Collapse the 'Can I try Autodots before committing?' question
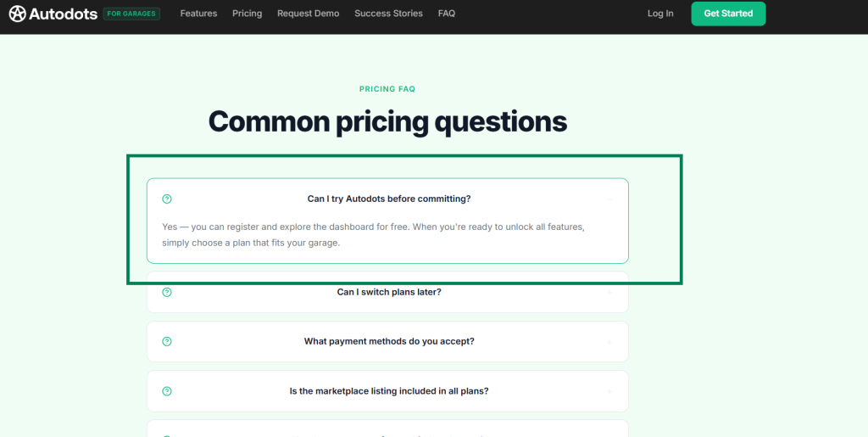The width and height of the screenshot is (868, 437). tap(388, 199)
